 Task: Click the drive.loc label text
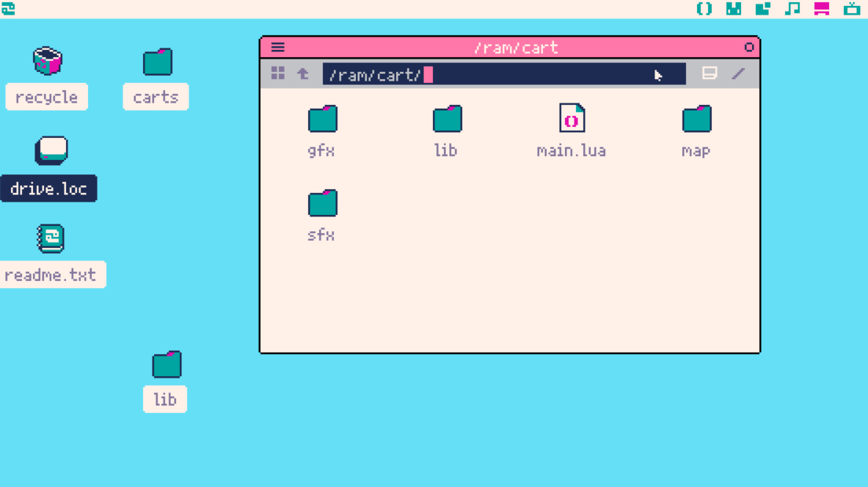(x=48, y=188)
